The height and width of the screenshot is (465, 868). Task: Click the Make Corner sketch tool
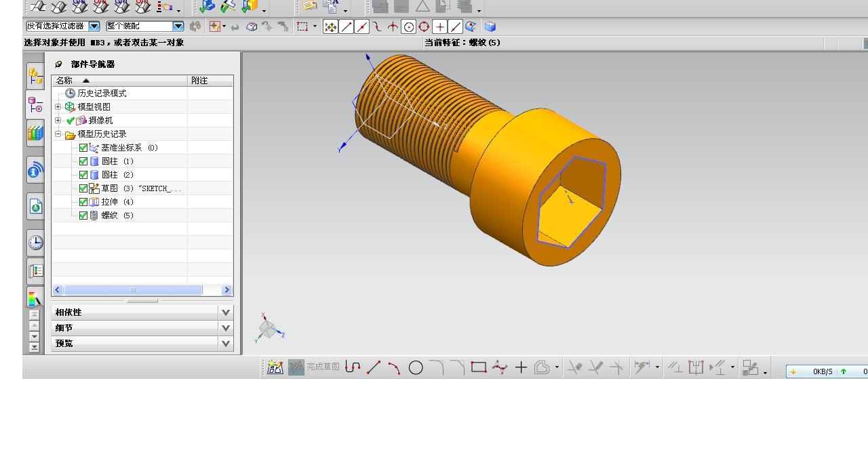[x=616, y=367]
